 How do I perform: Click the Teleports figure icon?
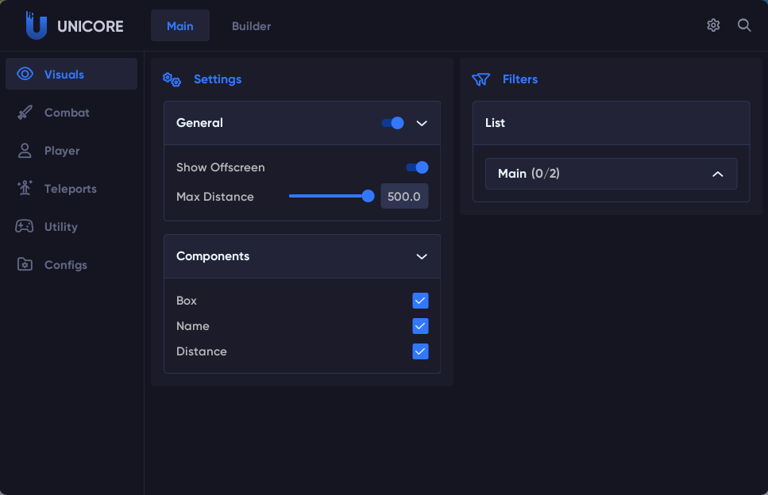(x=24, y=188)
